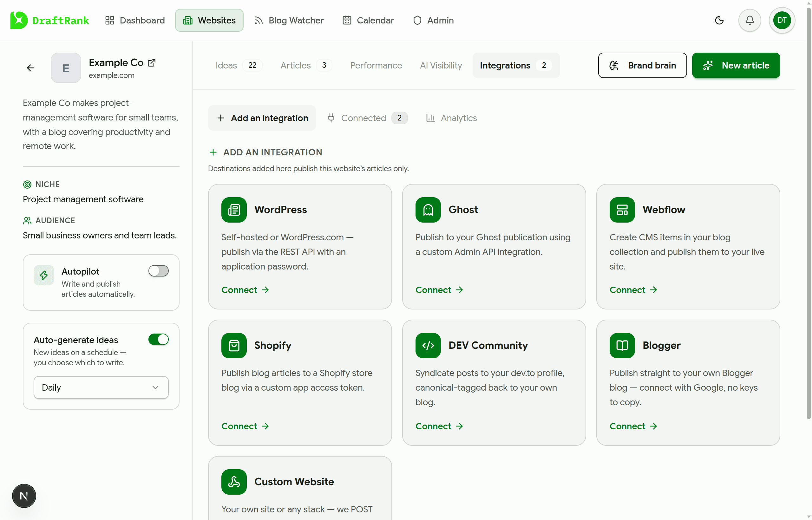
Task: Connect Webflow integration
Action: coord(633,290)
